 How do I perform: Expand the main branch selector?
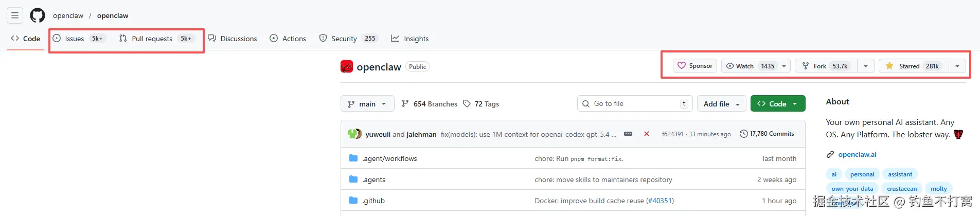tap(367, 104)
